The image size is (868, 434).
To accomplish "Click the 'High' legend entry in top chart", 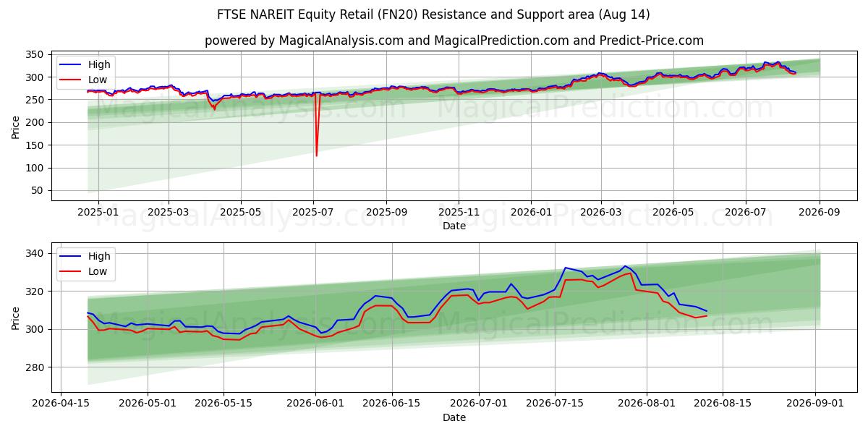I will point(85,64).
